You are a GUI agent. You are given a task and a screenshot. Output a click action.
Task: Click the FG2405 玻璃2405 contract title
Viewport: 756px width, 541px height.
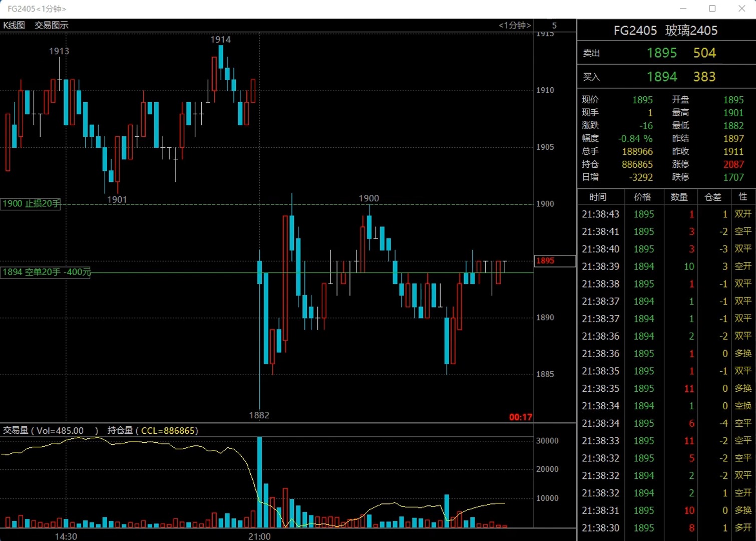[x=665, y=31]
